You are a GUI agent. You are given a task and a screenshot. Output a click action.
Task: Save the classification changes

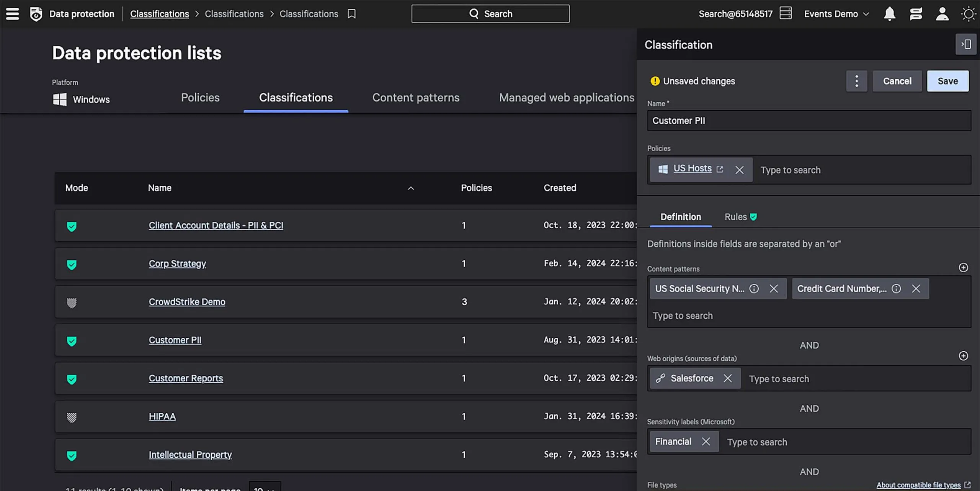tap(947, 81)
